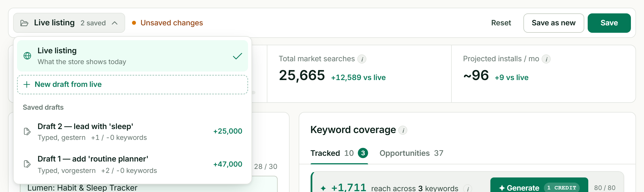Click the 25,665 total market searches value
644x192 pixels.
coord(302,75)
